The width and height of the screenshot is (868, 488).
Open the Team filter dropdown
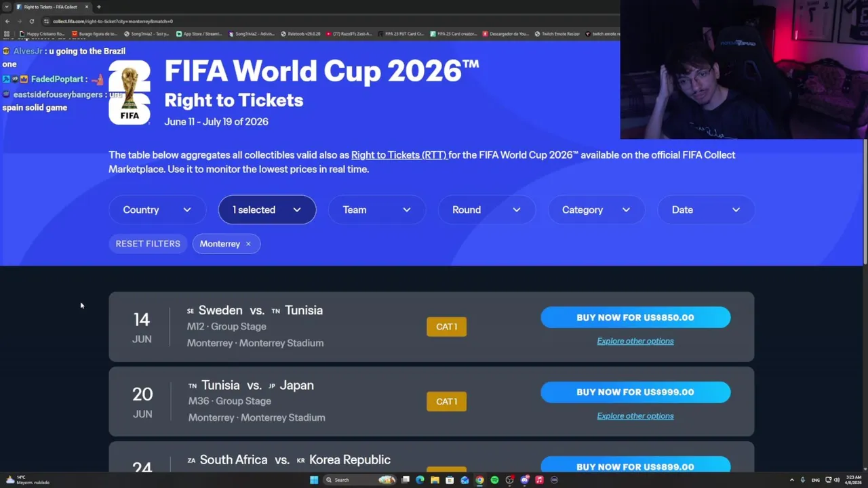(x=377, y=210)
